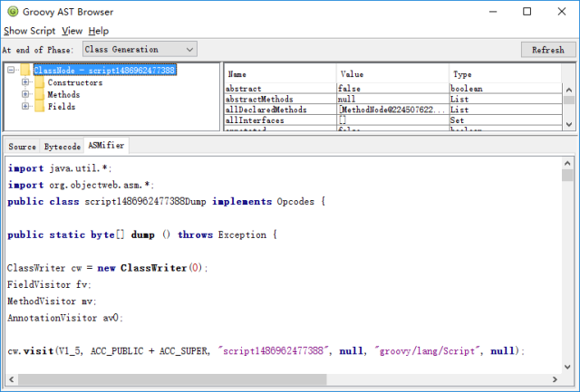Click code pane horizontal scroll left arrow
This screenshot has width=580, height=392.
(x=12, y=379)
